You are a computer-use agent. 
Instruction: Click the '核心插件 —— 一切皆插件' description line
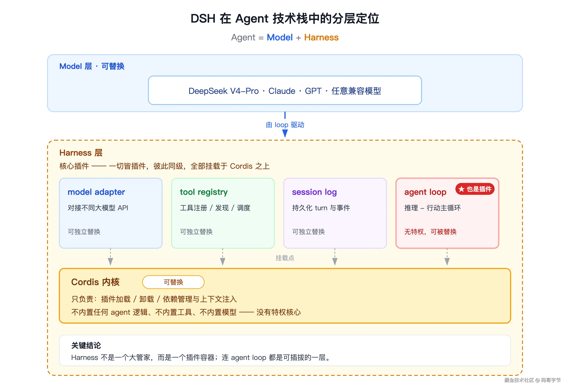[164, 166]
